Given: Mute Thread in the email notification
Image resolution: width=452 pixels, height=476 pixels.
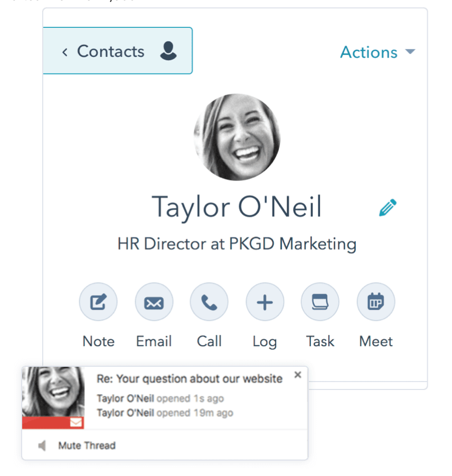Looking at the screenshot, I should coord(87,445).
